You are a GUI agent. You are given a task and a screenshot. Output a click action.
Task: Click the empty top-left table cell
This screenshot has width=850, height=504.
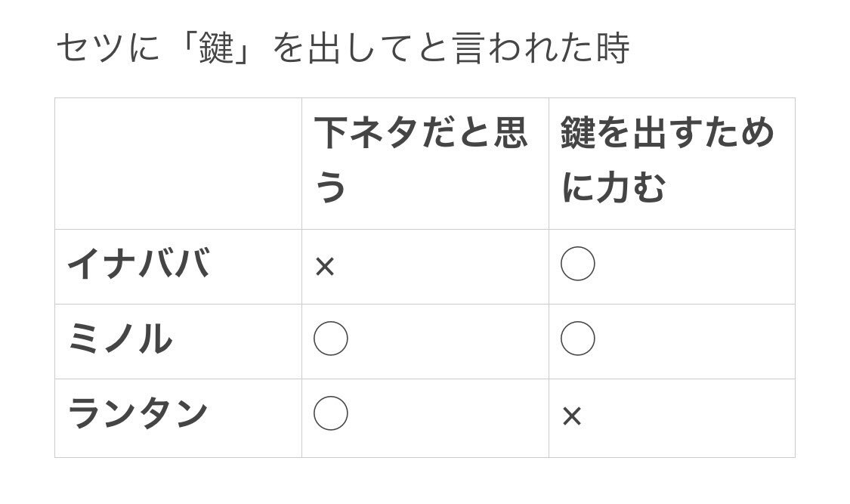(178, 164)
